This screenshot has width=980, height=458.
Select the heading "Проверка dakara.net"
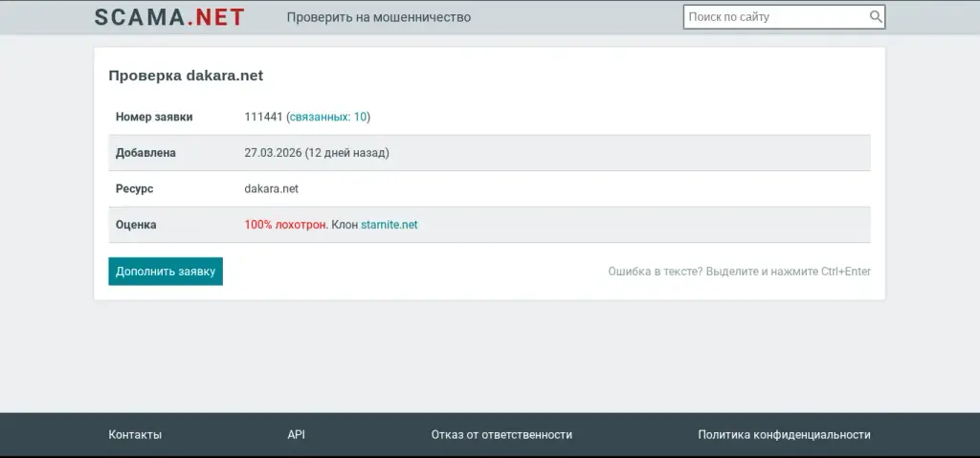click(x=186, y=76)
